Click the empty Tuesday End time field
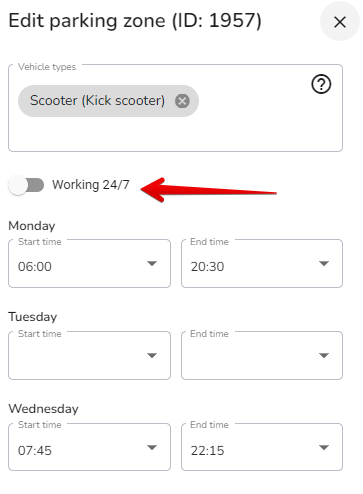The image size is (363, 494). [262, 355]
